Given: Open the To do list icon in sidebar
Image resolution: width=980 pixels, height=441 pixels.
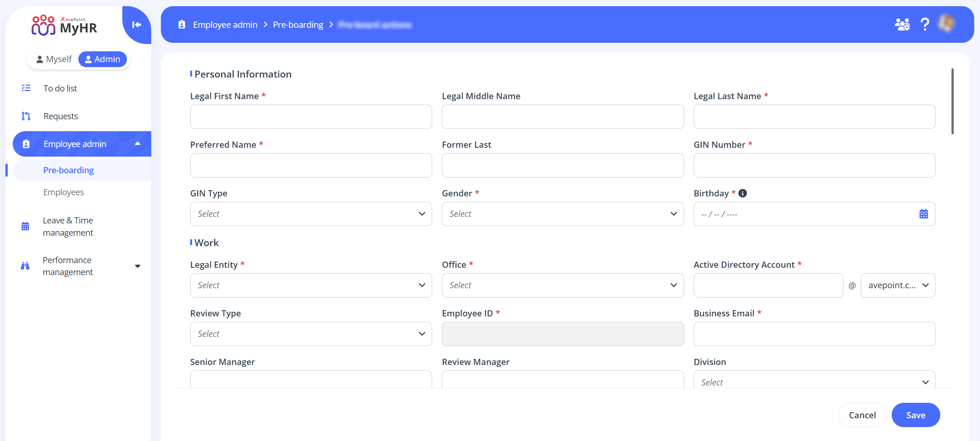Looking at the screenshot, I should point(26,88).
